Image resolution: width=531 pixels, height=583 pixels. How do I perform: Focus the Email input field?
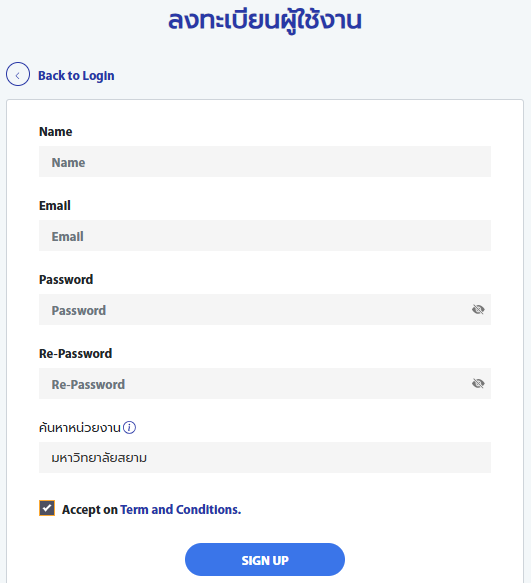click(x=265, y=236)
